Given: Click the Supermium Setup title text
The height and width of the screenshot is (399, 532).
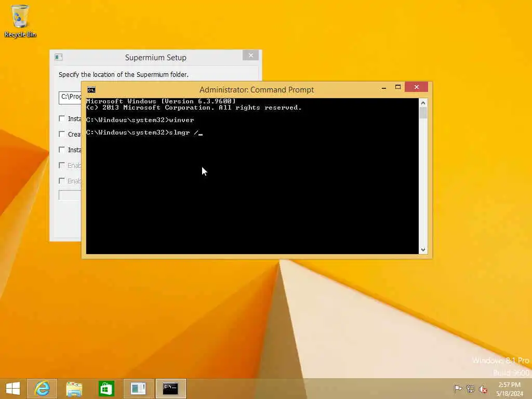Looking at the screenshot, I should [x=156, y=57].
